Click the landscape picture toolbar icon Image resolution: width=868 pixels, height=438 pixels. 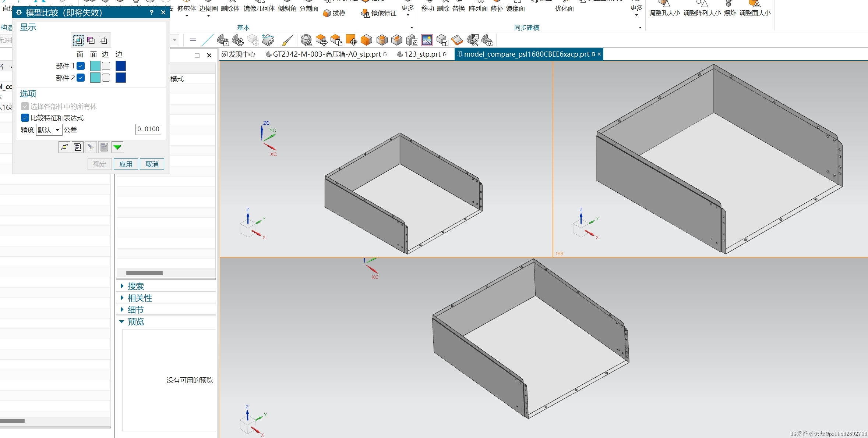click(x=427, y=40)
